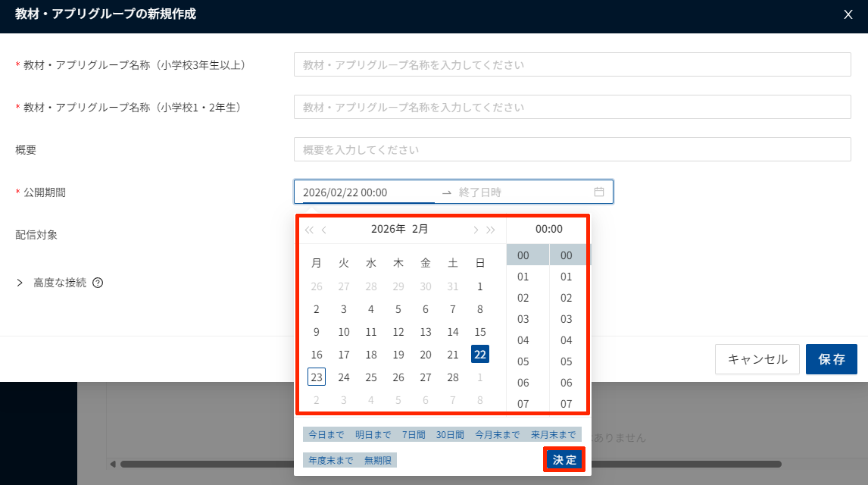Confirm date with 決定 button
The image size is (868, 485).
tap(564, 460)
